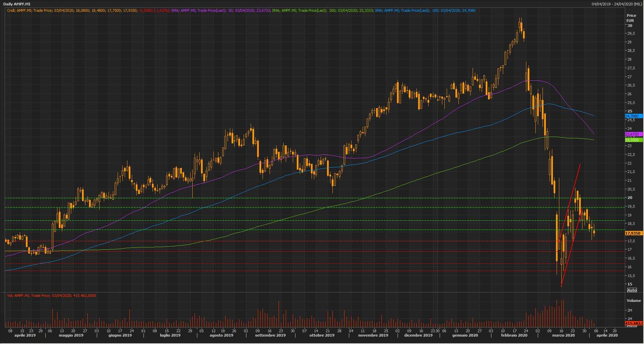
Task: Click the 'febbraio 2020' time axis label
Action: [x=514, y=335]
